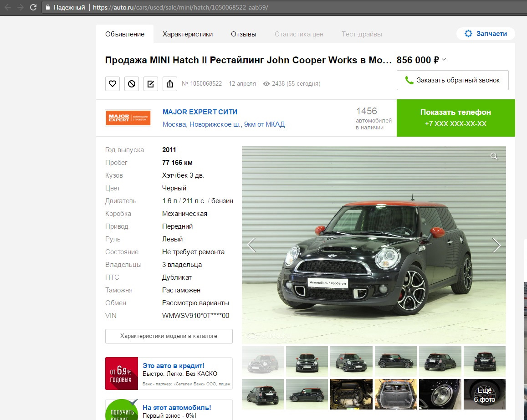Go back a photo with the left arrow
The image size is (527, 420).
(x=251, y=245)
